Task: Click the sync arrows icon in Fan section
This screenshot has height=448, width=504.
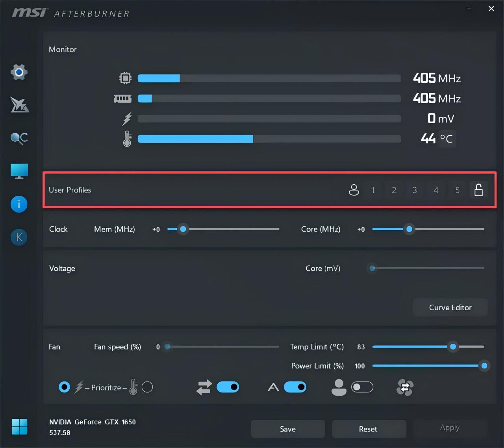Action: coord(204,387)
